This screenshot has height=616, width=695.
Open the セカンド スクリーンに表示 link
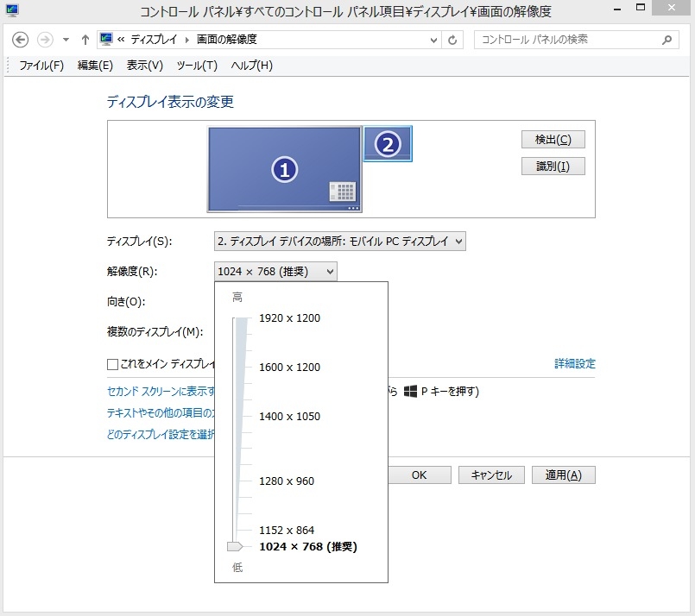[x=161, y=392]
